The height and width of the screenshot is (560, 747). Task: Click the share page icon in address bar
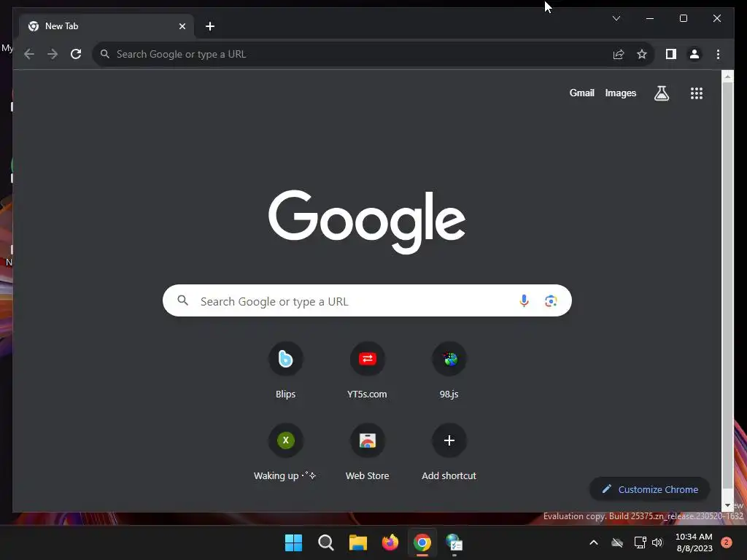tap(619, 54)
